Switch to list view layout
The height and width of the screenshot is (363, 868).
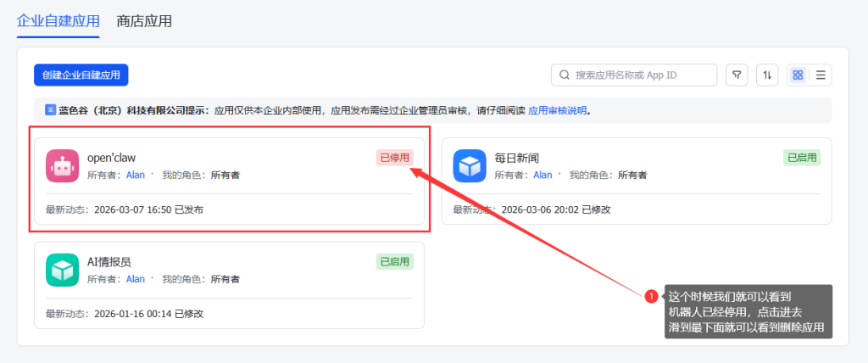821,75
